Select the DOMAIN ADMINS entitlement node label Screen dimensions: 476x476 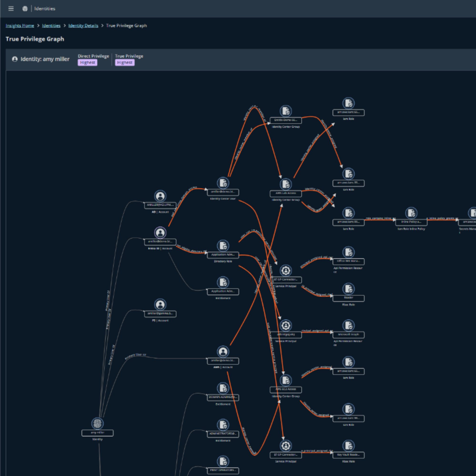[x=223, y=397]
